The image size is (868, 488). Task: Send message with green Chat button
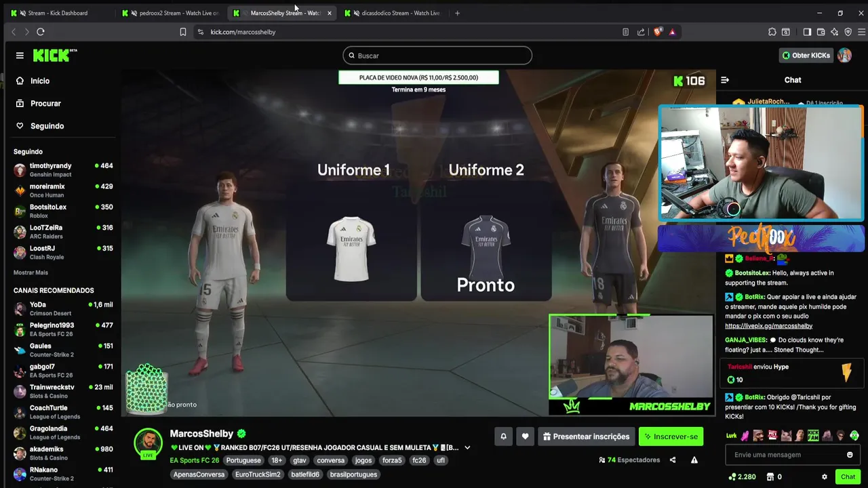click(848, 477)
